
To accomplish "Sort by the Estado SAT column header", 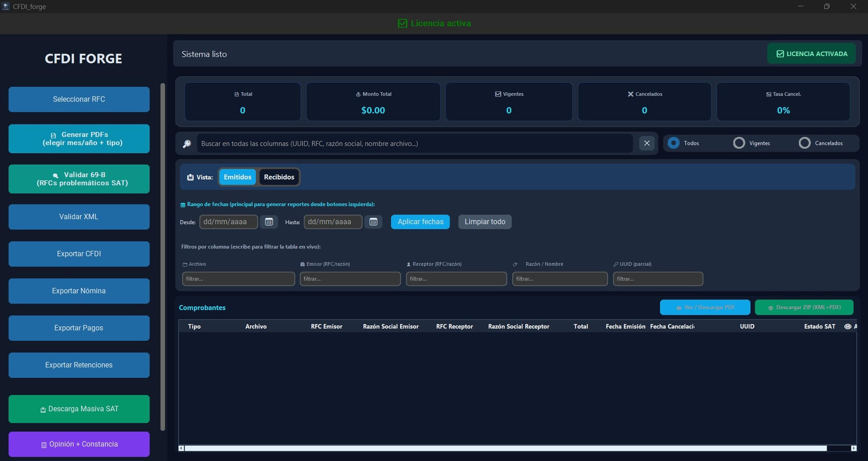I will point(819,327).
